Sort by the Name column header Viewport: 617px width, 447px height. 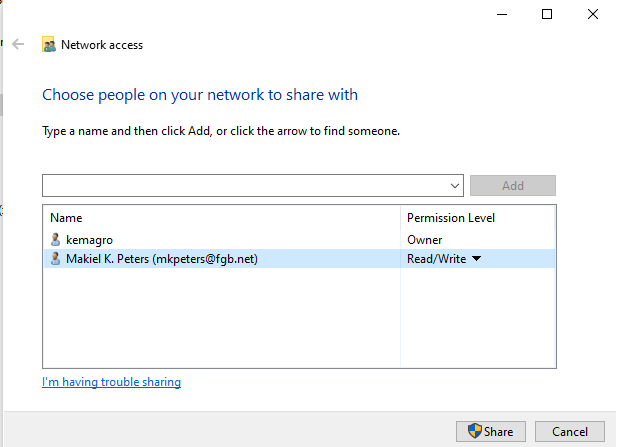tap(66, 218)
